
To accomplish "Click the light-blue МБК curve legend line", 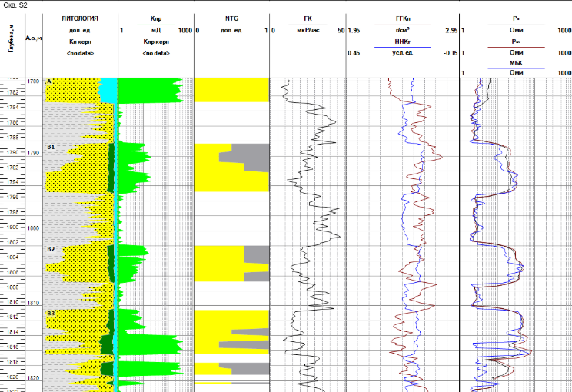I will click(516, 68).
